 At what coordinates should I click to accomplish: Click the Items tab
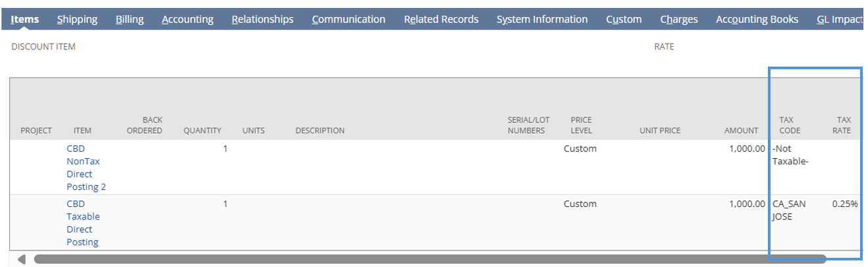[x=25, y=19]
